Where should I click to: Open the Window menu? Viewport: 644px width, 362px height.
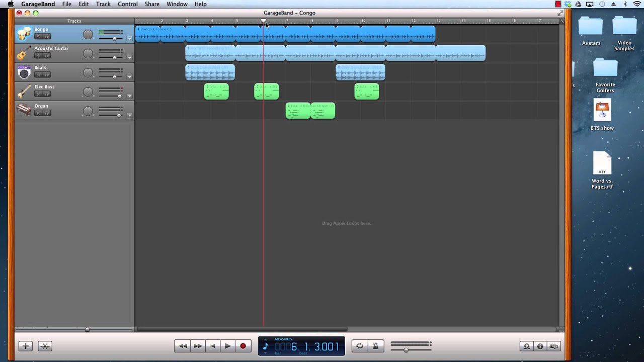tap(177, 4)
